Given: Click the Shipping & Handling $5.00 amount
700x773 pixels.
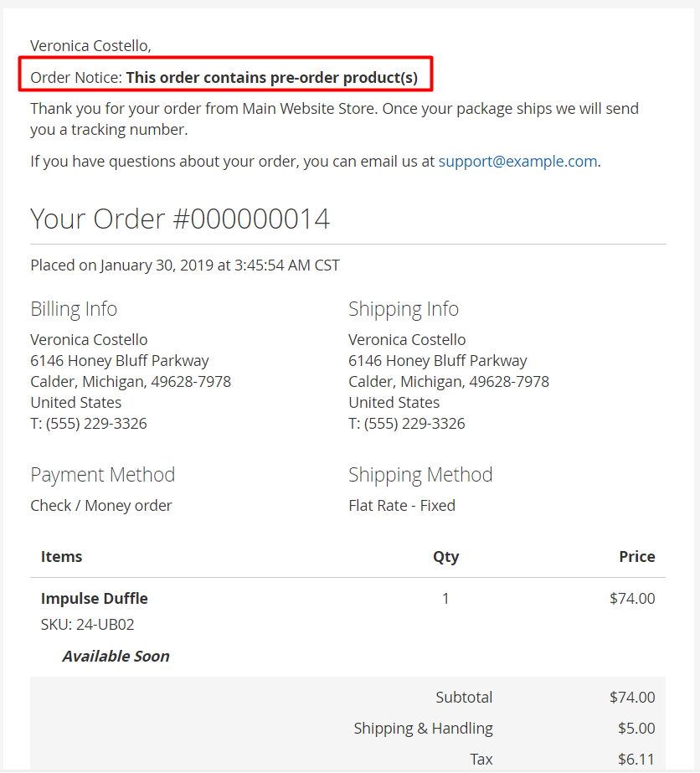Looking at the screenshot, I should click(x=636, y=729).
